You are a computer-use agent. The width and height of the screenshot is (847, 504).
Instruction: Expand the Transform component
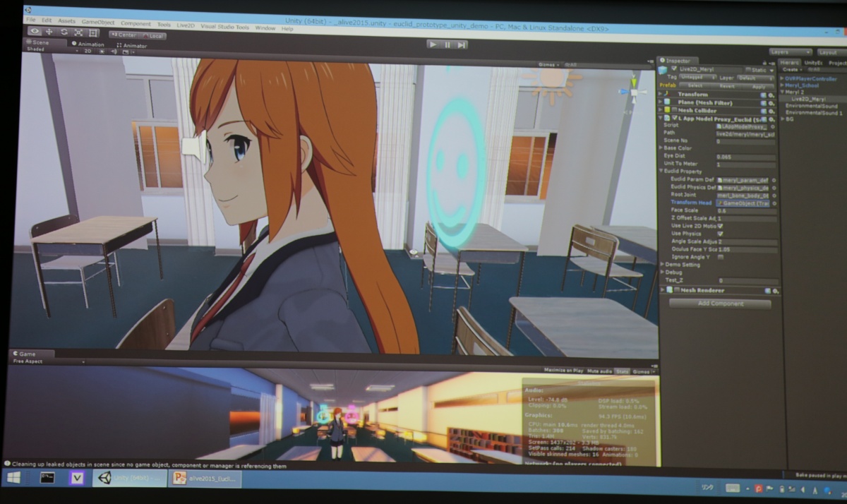pos(661,94)
